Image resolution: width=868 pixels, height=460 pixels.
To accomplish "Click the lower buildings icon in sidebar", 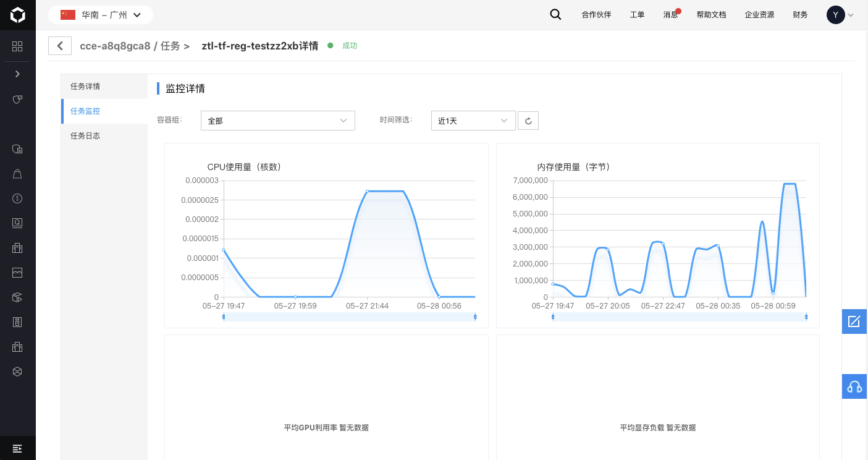I will click(x=17, y=347).
